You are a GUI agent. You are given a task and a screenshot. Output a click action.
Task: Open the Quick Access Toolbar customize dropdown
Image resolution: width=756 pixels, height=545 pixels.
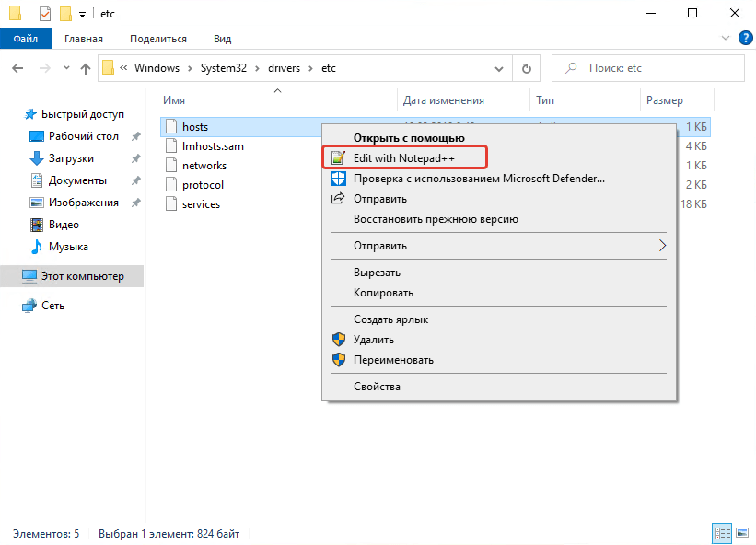tap(82, 15)
